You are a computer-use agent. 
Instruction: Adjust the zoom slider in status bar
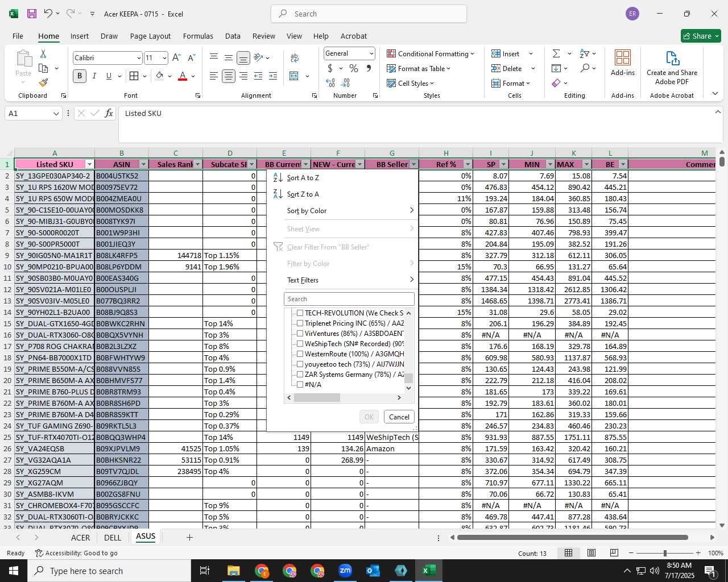click(664, 553)
